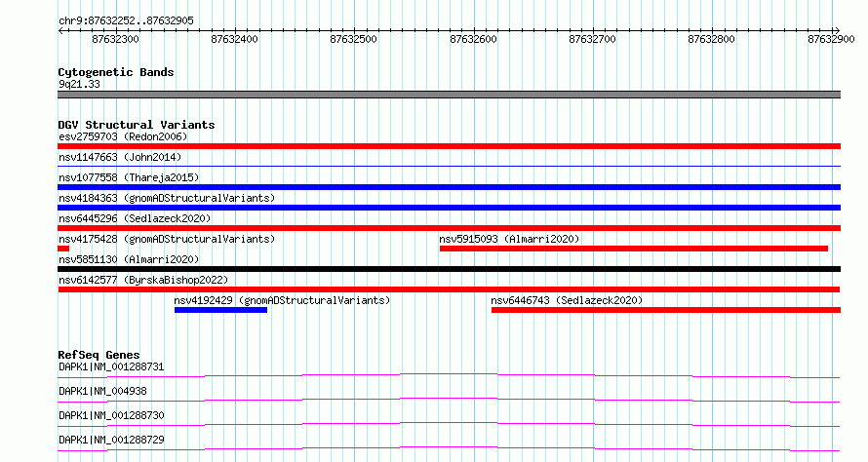Click the 87632700 ruler position

click(x=592, y=39)
